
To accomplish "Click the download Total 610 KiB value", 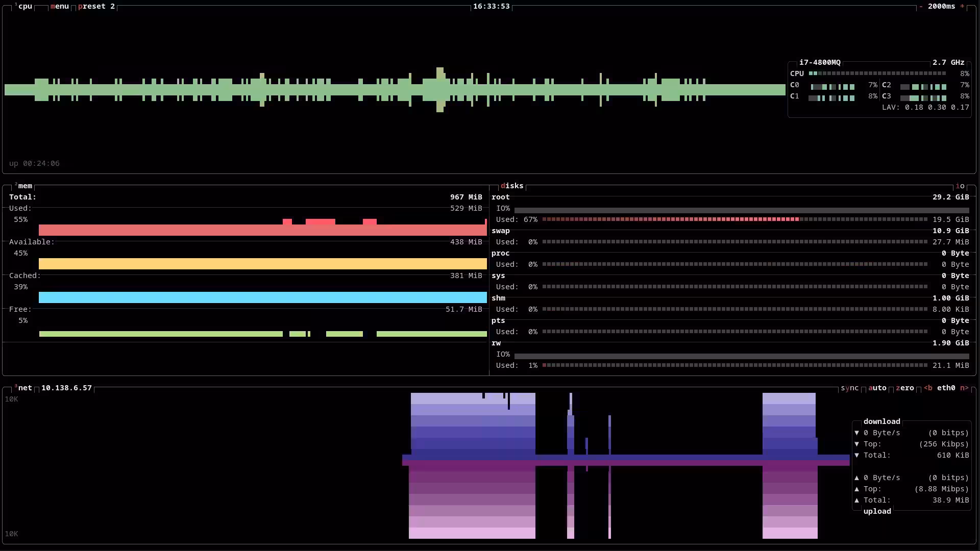I will pos(953,455).
